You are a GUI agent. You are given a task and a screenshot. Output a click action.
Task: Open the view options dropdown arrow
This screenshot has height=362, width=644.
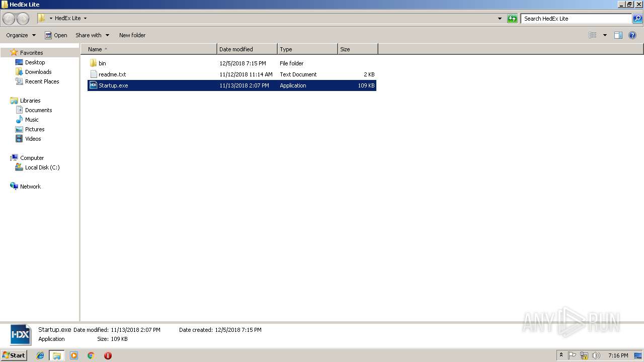605,35
